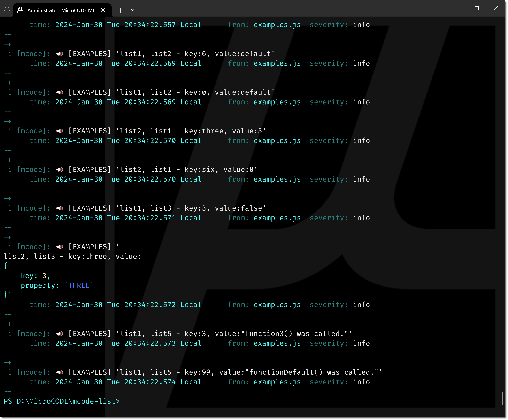Viewport: 508px width, 420px height.
Task: Click megaphone icon on key:three value:3 line
Action: click(60, 131)
